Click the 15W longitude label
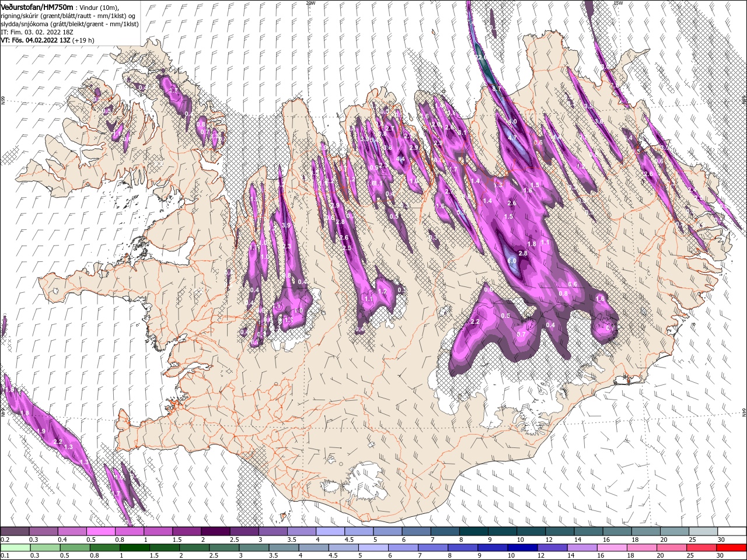Viewport: 747px width, 560px height. pyautogui.click(x=618, y=3)
